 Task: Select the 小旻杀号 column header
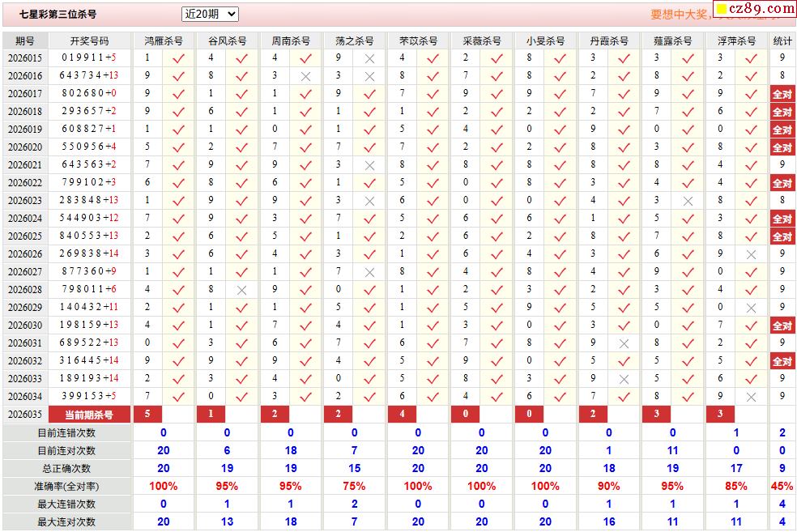[545, 40]
